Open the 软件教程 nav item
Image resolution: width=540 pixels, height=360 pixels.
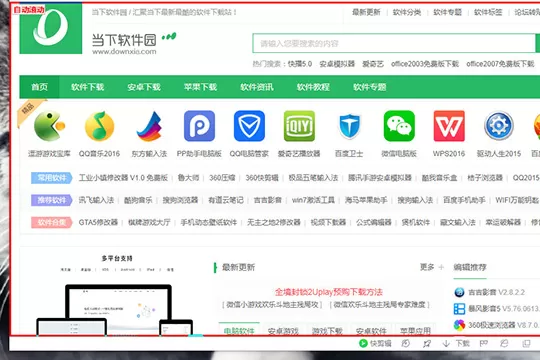pos(313,87)
